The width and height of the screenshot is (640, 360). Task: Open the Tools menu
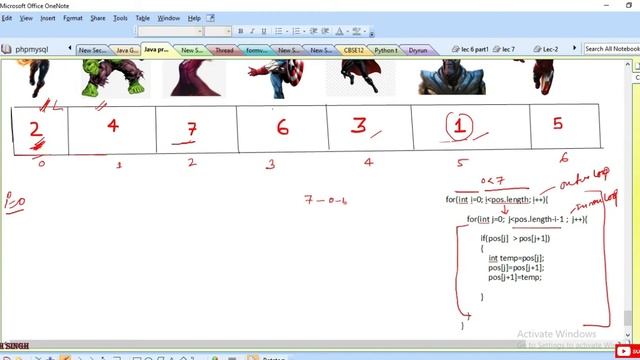click(120, 18)
